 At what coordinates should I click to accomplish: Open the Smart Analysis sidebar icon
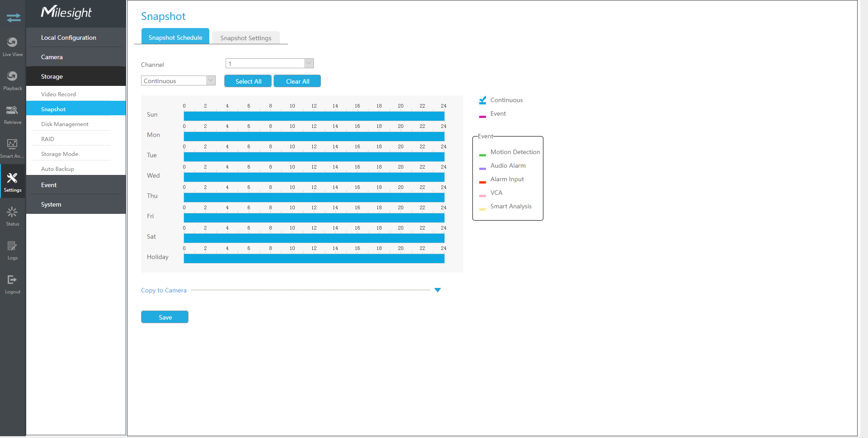click(13, 148)
